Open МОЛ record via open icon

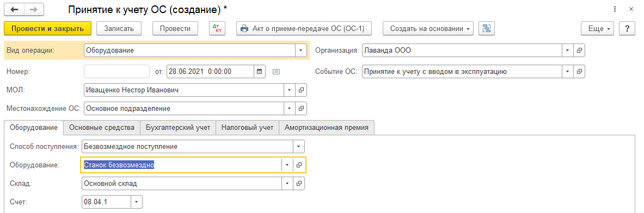pos(301,90)
